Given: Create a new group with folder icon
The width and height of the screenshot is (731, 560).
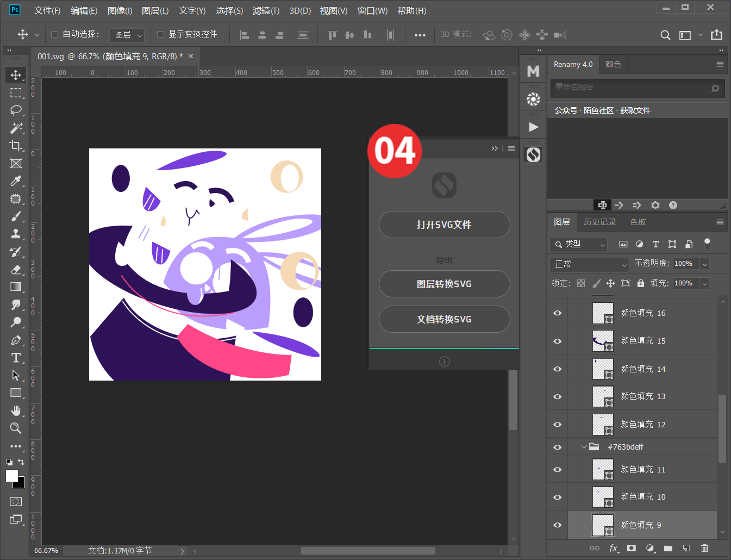Looking at the screenshot, I should 668,548.
